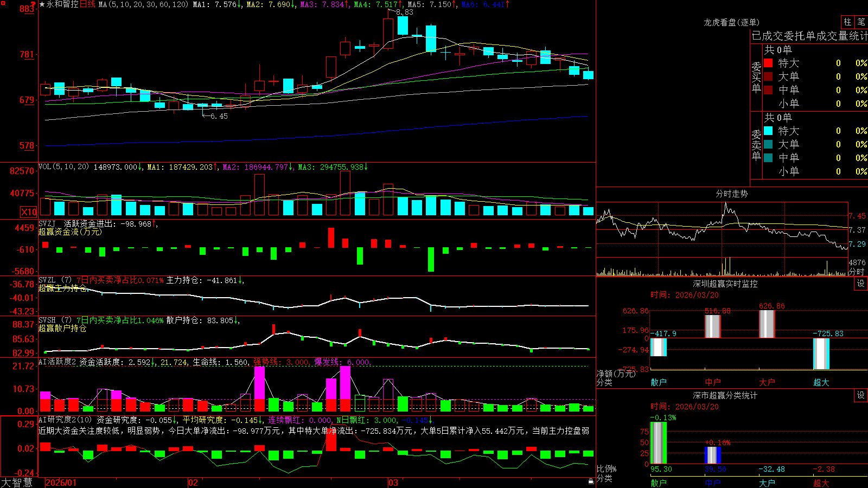Click the 大智慧 logo at bottom left

click(17, 483)
